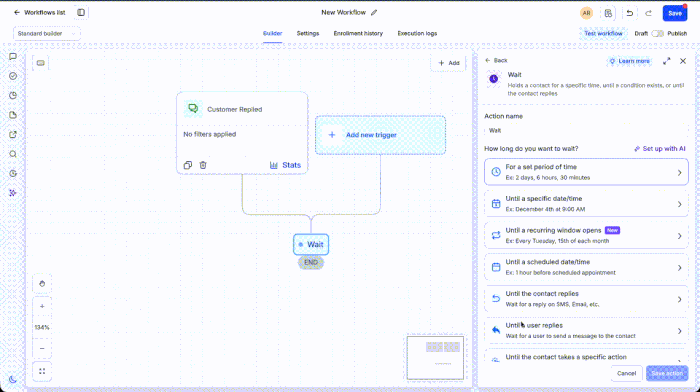Duplicate the Customer Replied trigger
Image resolution: width=700 pixels, height=392 pixels.
[x=188, y=165]
